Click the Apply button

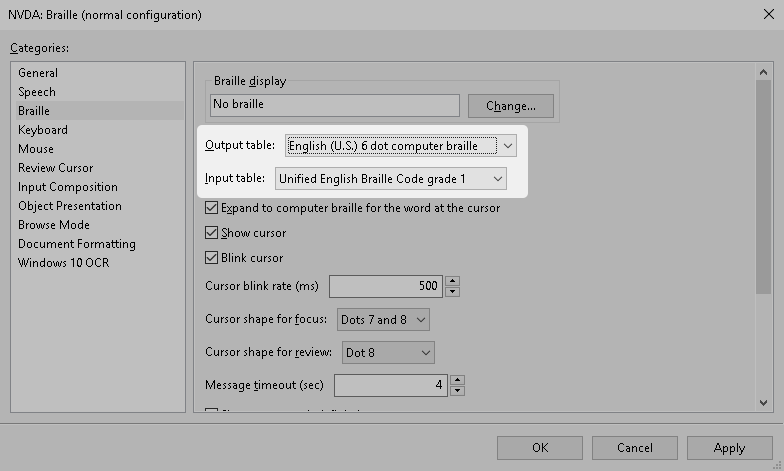click(x=729, y=448)
